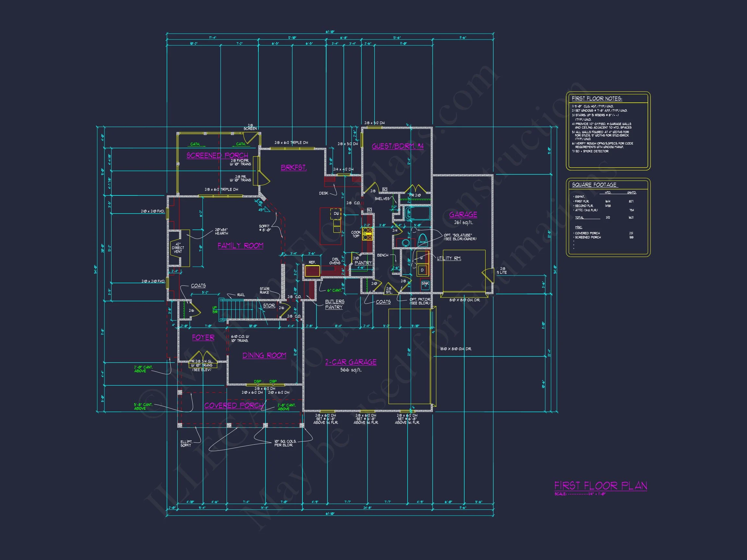The height and width of the screenshot is (560, 747).
Task: Click the dryer D symbol in the utility room
Action: click(x=422, y=270)
